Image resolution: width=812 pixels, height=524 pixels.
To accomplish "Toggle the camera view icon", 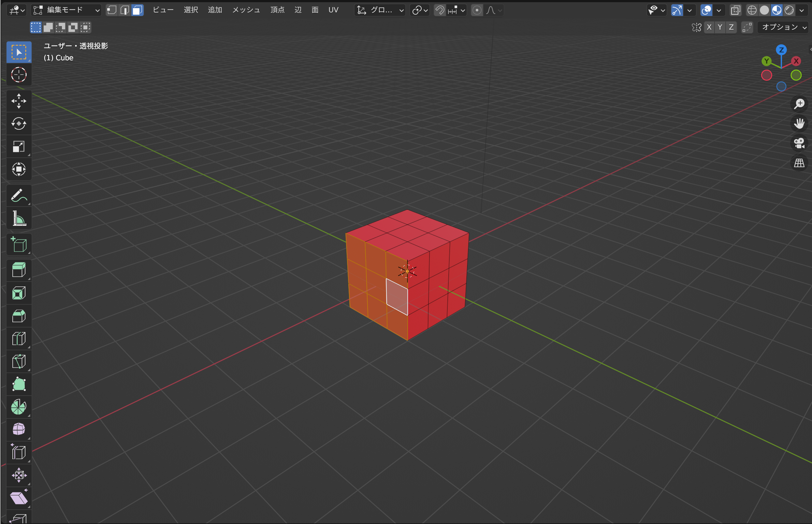I will pos(799,143).
